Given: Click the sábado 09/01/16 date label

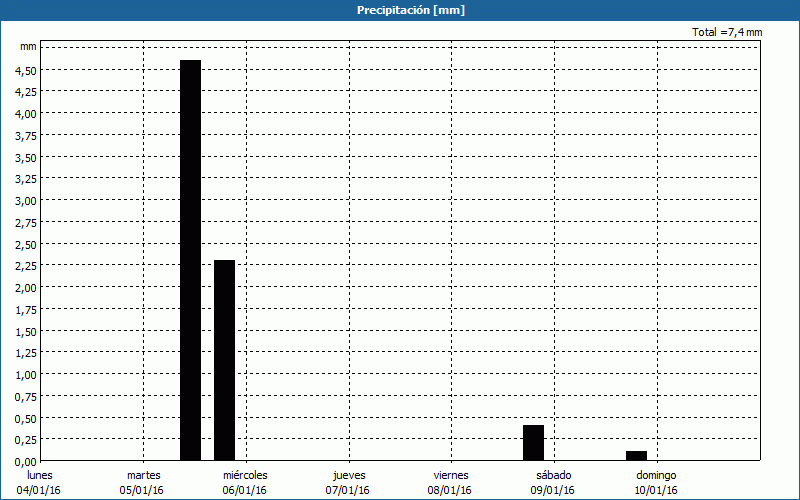Looking at the screenshot, I should [553, 482].
